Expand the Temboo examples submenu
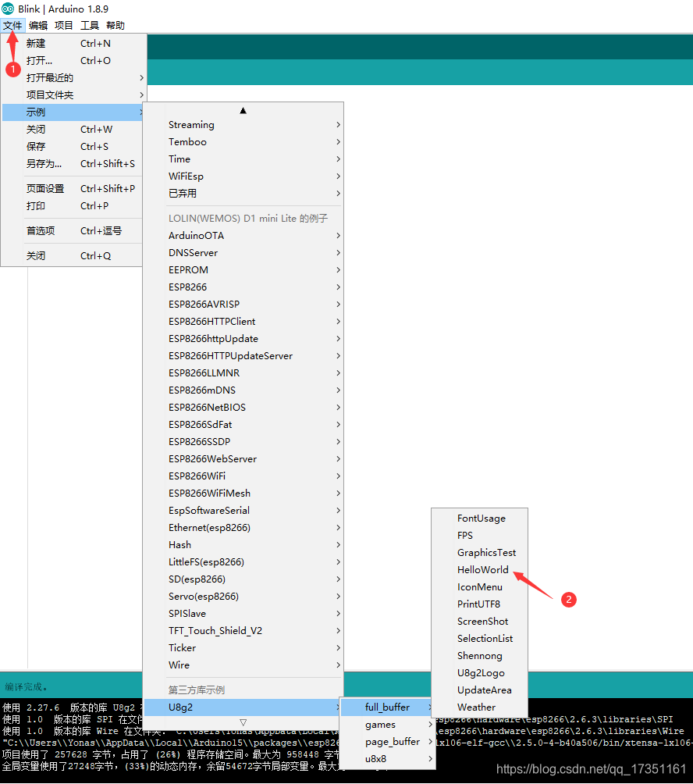The image size is (693, 784). click(x=243, y=142)
